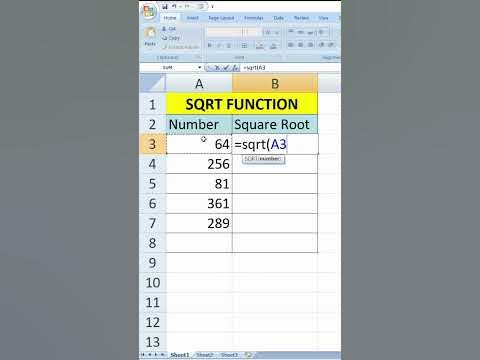Click the Increase Indent icon
Image resolution: width=480 pixels, height=360 pixels.
[x=331, y=44]
